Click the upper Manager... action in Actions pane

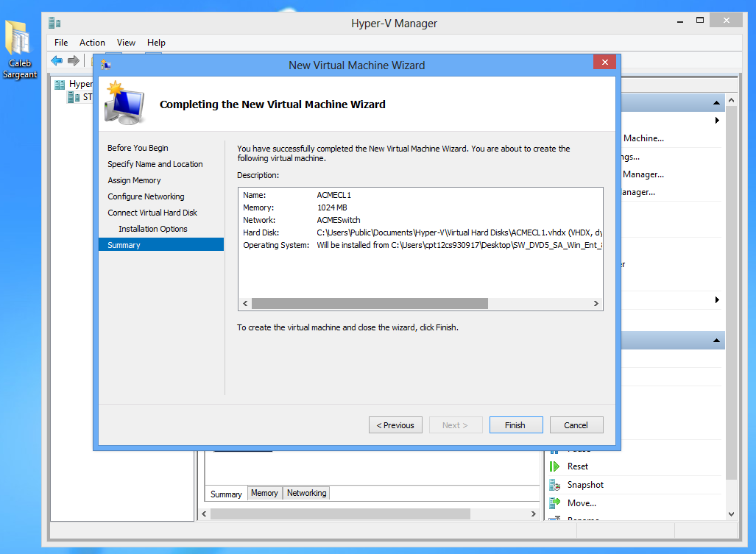[643, 174]
